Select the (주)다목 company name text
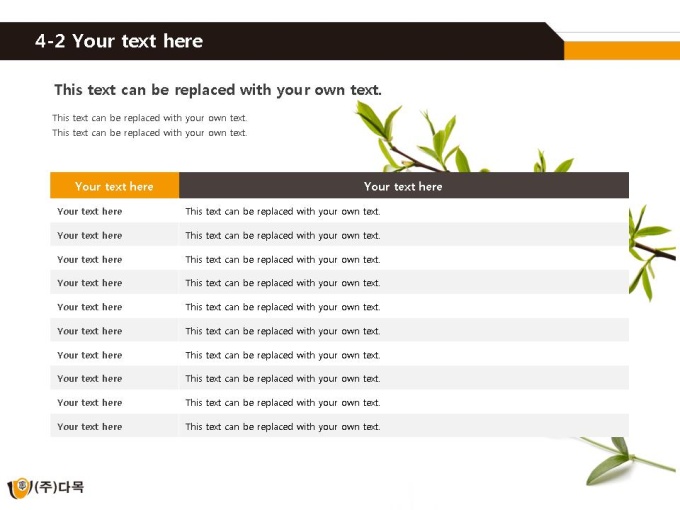Image resolution: width=680 pixels, height=510 pixels. coord(59,487)
